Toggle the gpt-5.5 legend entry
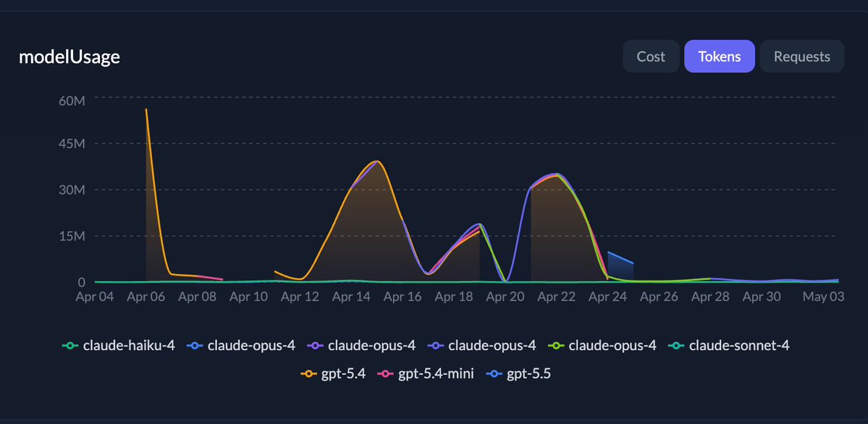868x424 pixels. [518, 374]
